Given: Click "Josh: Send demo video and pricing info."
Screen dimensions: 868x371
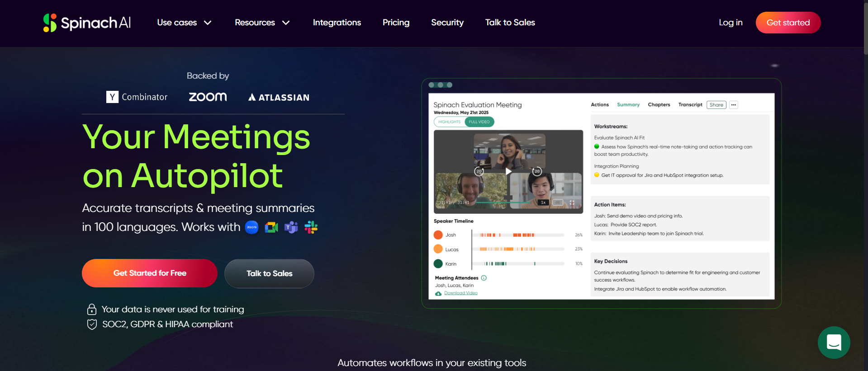Looking at the screenshot, I should coord(638,216).
